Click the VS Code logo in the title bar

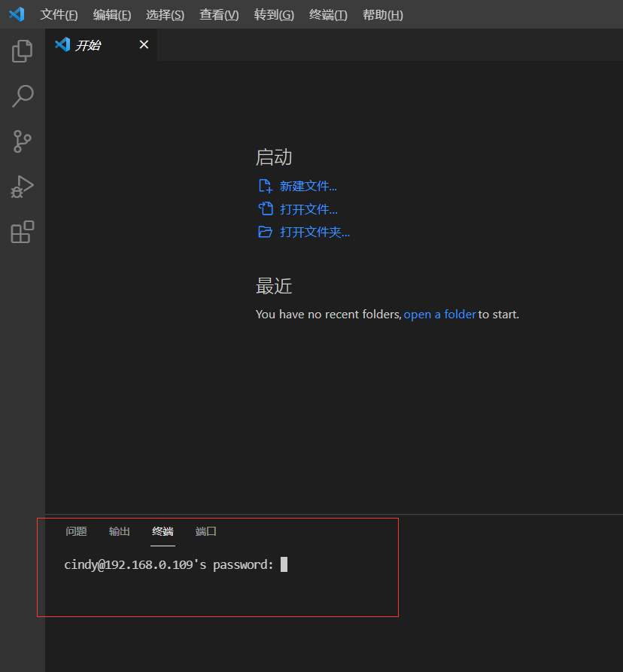[x=17, y=14]
